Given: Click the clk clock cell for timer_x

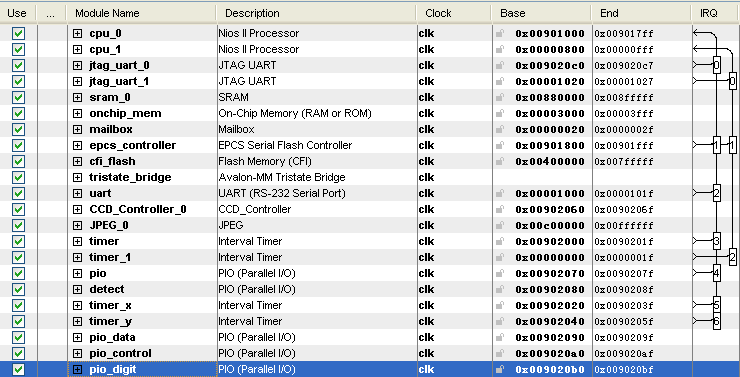Looking at the screenshot, I should 426,305.
